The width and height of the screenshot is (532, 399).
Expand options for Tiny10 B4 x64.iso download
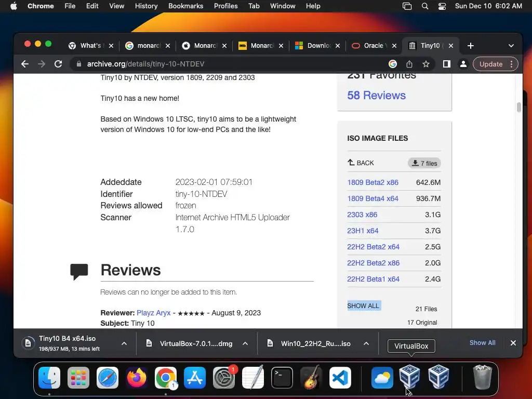point(124,343)
